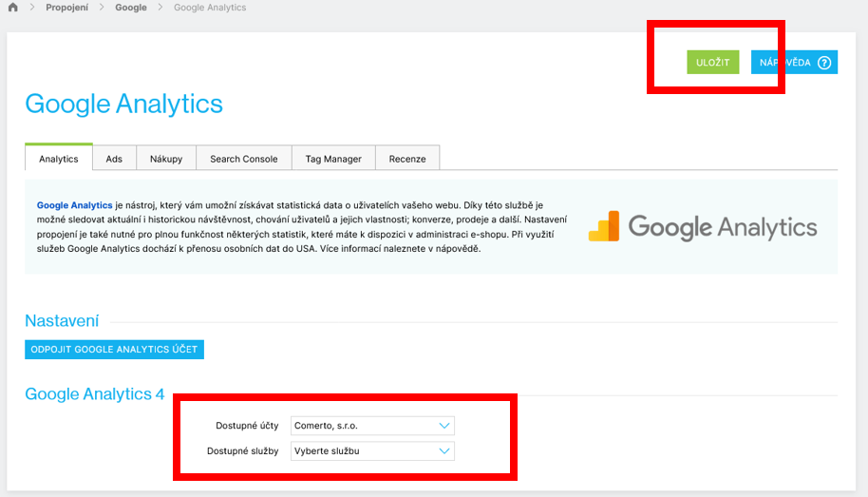Viewport: 868px width, 497px height.
Task: Click the green ULOŽIT save button
Action: [713, 62]
